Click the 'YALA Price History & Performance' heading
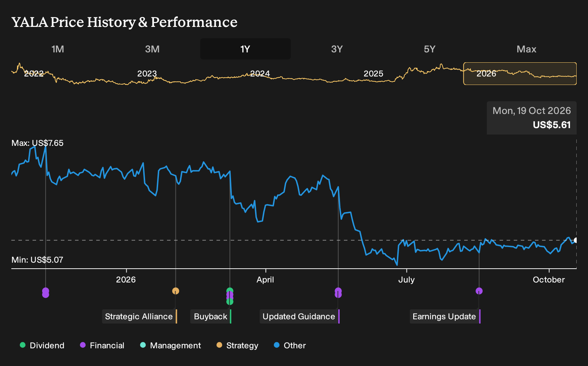The image size is (588, 366). pyautogui.click(x=125, y=22)
